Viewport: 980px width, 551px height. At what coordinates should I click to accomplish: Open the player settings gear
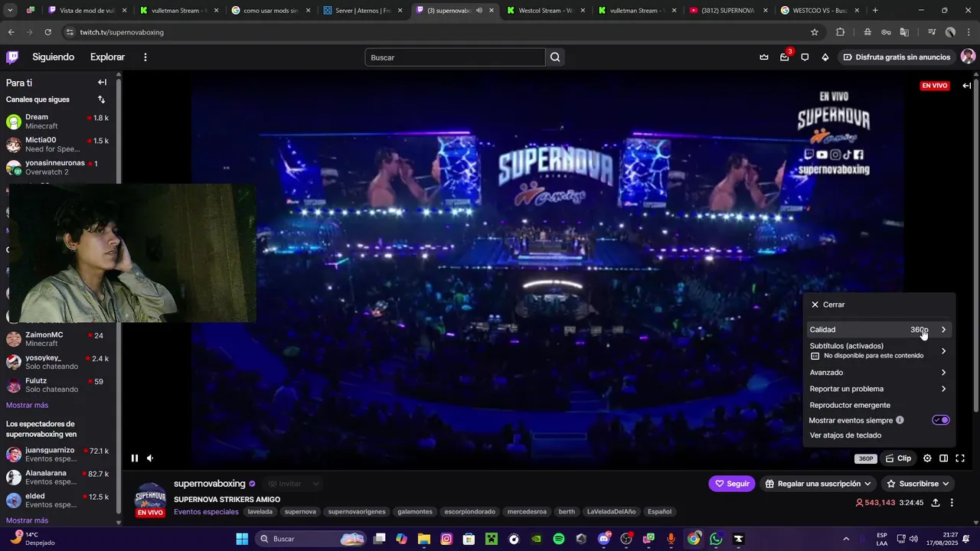(927, 458)
